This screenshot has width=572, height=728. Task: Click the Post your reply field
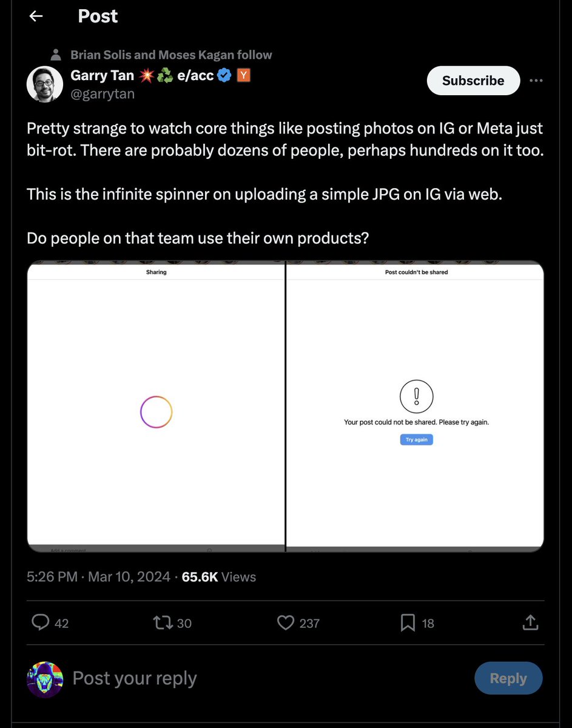(135, 678)
